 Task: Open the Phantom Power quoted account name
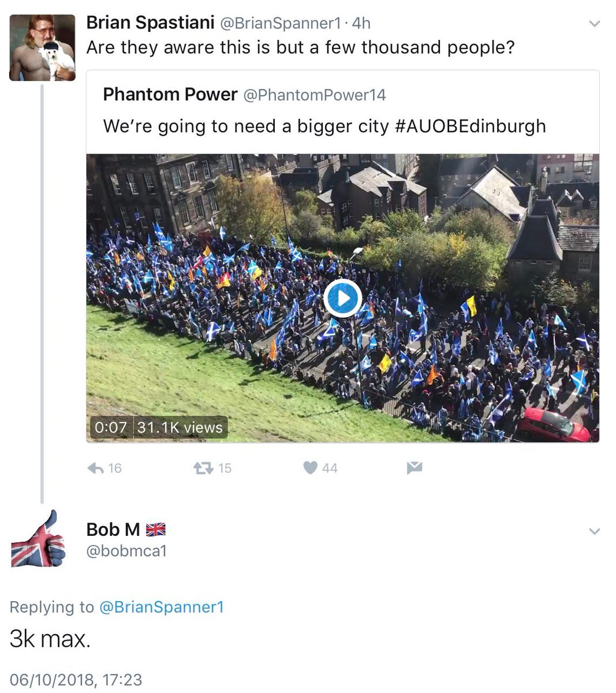pos(170,94)
